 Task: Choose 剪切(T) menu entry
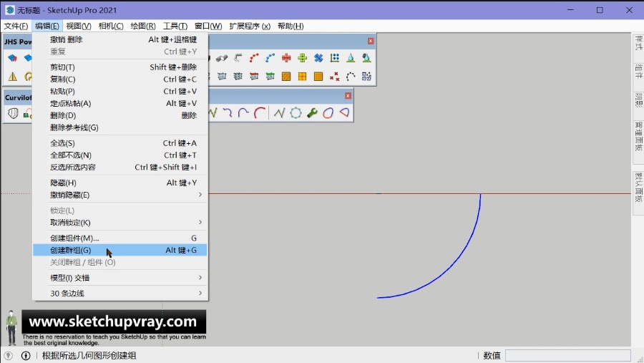pos(120,67)
